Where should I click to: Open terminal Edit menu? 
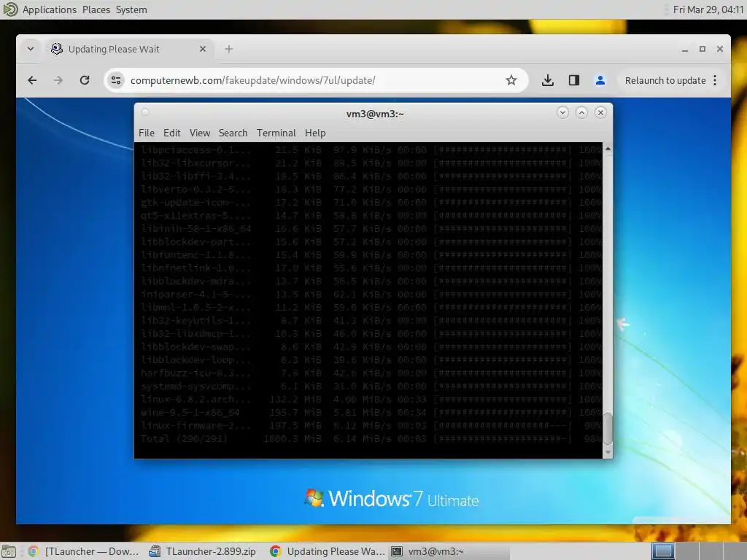pos(172,133)
